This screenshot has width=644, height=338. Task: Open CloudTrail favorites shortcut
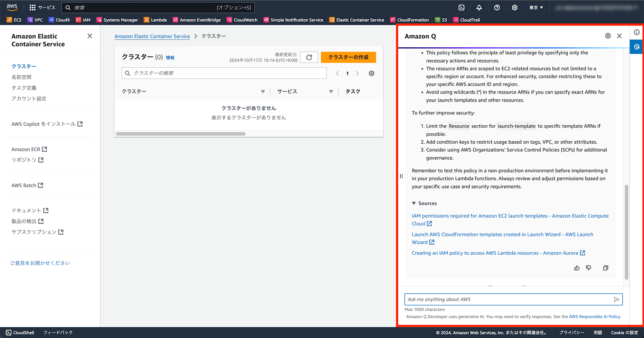[x=467, y=20]
